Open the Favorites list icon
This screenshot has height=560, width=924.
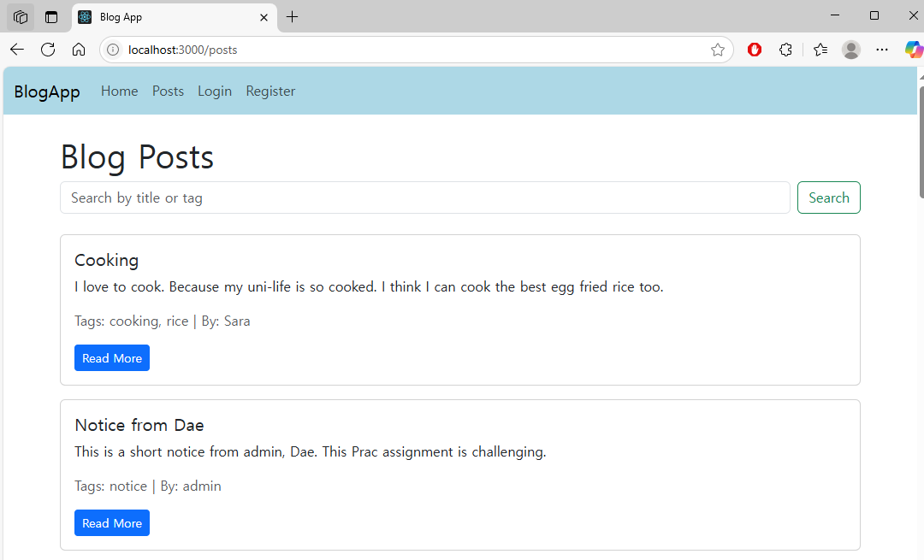820,50
